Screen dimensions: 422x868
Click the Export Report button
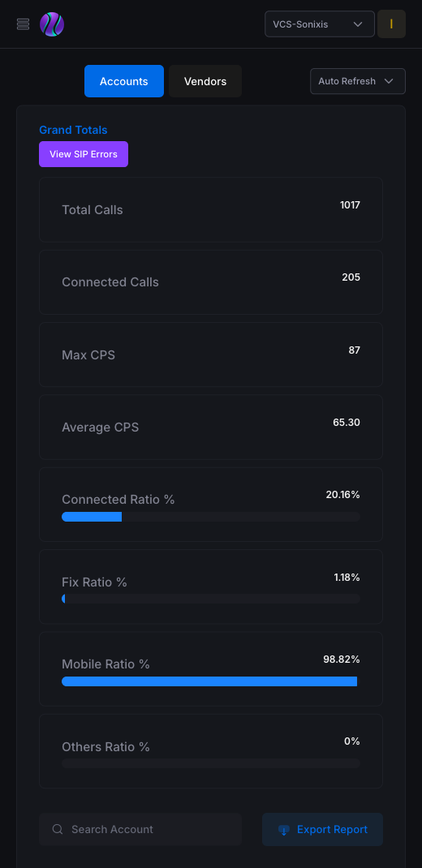click(322, 829)
